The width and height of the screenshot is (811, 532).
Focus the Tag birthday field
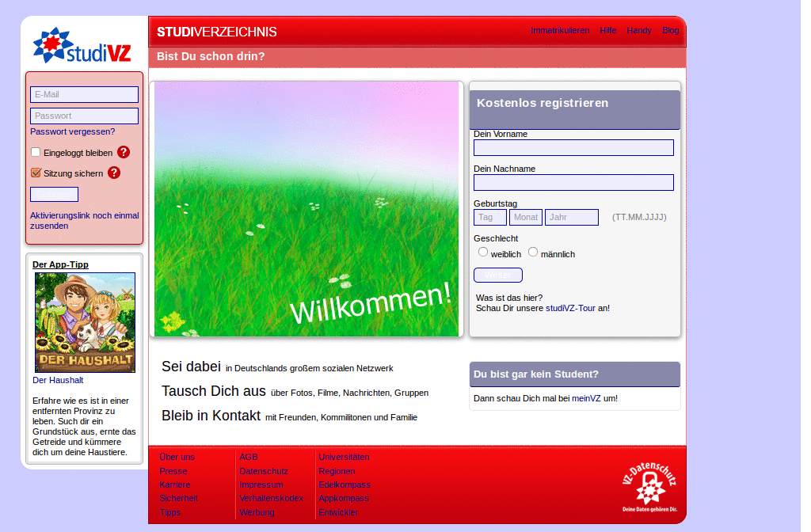[x=490, y=217]
